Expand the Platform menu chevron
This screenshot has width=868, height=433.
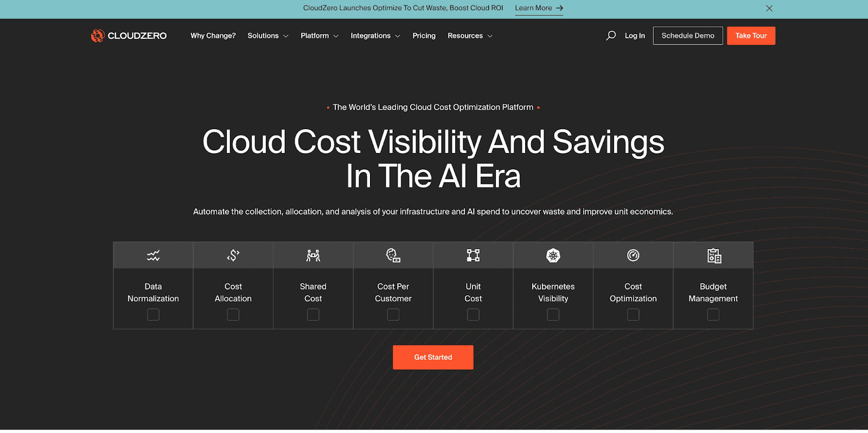(336, 36)
